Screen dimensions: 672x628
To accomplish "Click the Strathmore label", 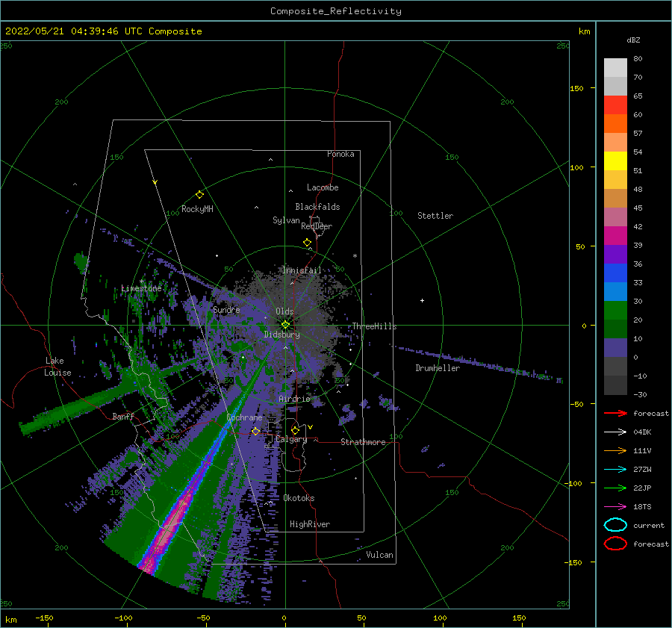I will tap(363, 442).
